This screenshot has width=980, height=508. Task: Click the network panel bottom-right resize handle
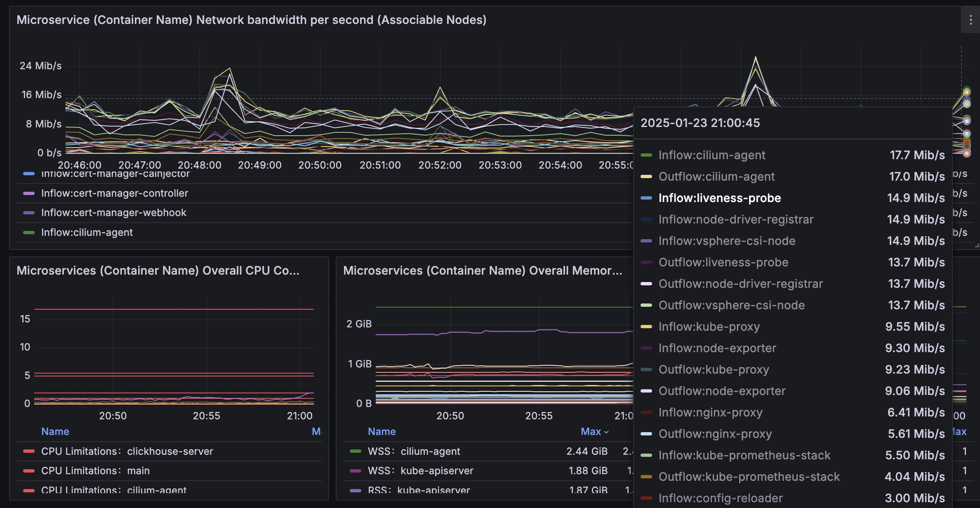click(x=976, y=246)
